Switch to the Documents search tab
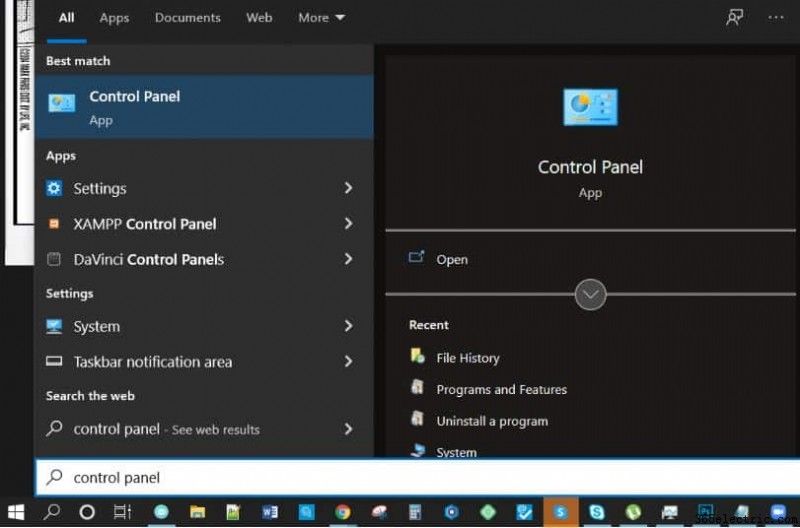The image size is (800, 528). tap(188, 18)
